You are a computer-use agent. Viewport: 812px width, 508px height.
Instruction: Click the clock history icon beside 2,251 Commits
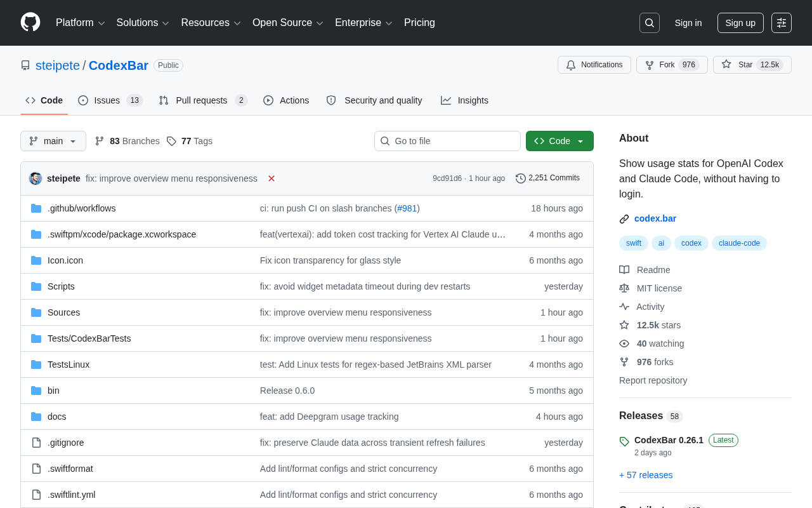tap(521, 178)
